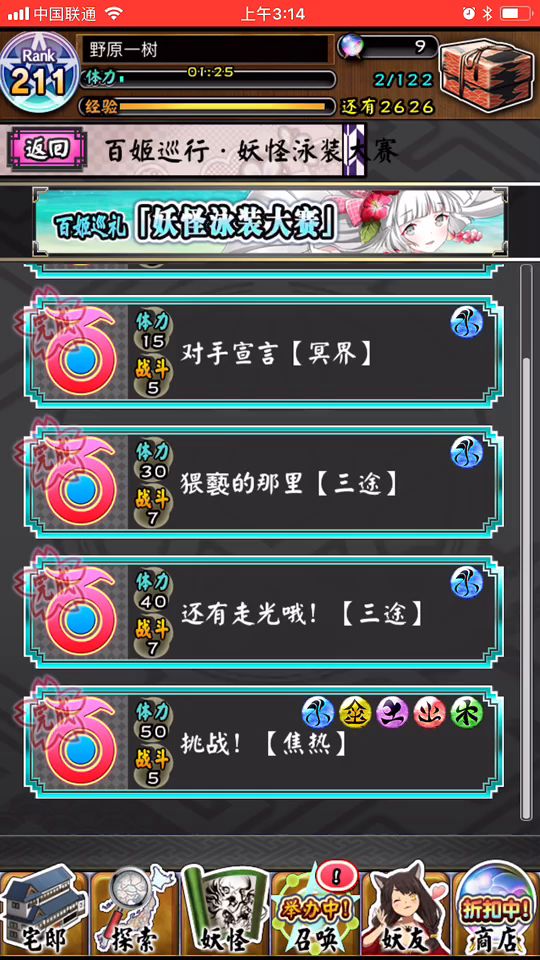Tap the 体力 stamina bar

[208, 78]
